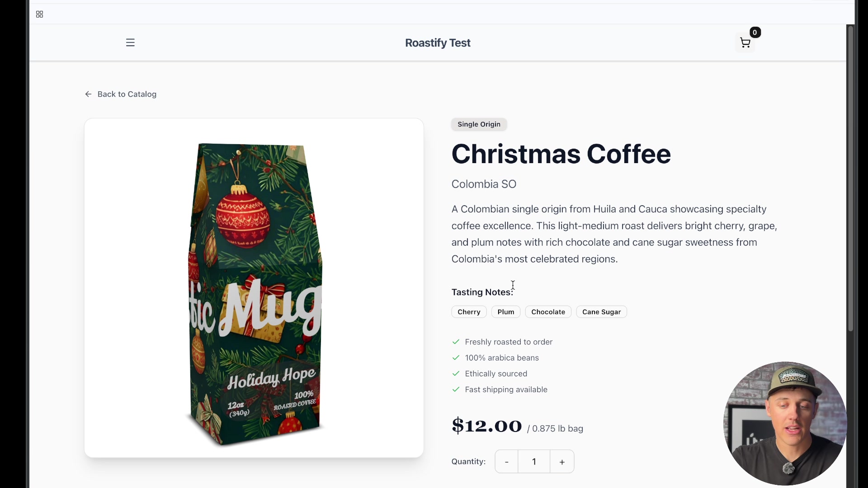Click the grid apps icon at top left
The height and width of the screenshot is (488, 868).
[x=39, y=14]
